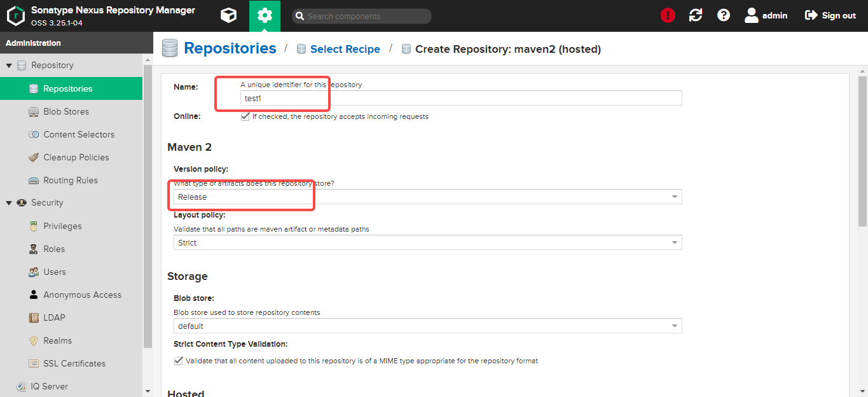
Task: Click the Blob Stores sidebar icon
Action: (34, 112)
